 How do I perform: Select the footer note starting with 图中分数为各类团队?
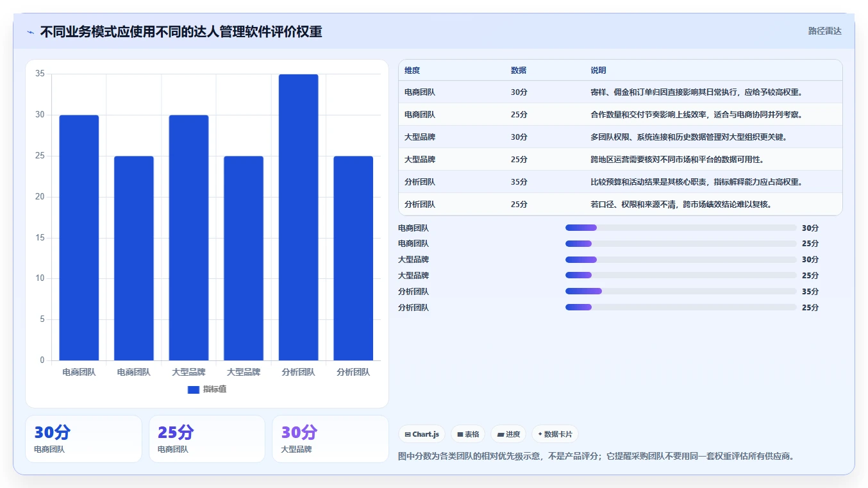point(596,457)
